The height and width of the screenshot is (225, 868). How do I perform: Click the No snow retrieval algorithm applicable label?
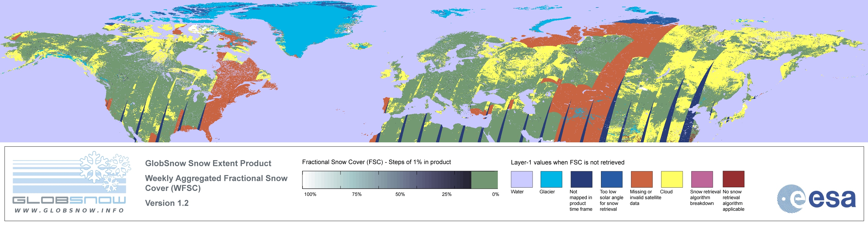point(733,200)
